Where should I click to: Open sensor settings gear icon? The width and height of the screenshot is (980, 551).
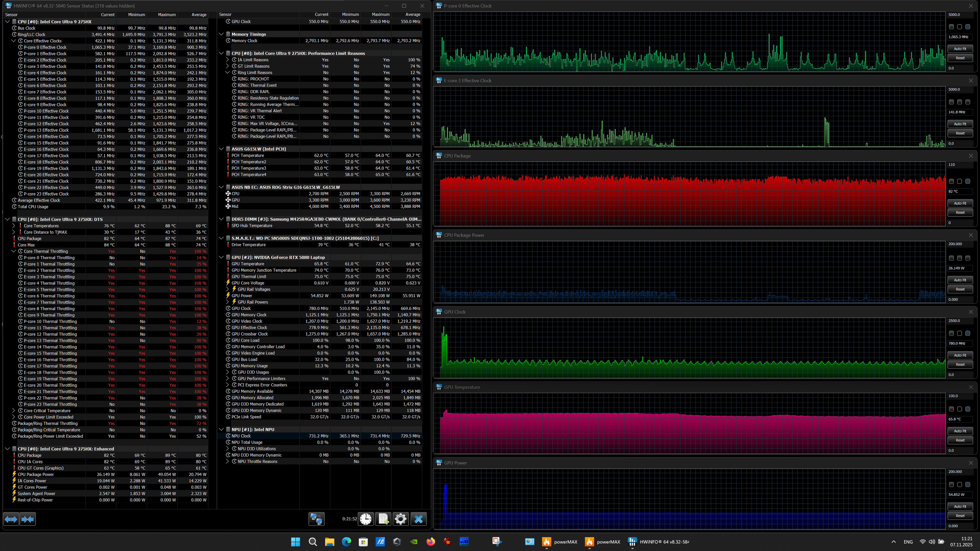[400, 519]
